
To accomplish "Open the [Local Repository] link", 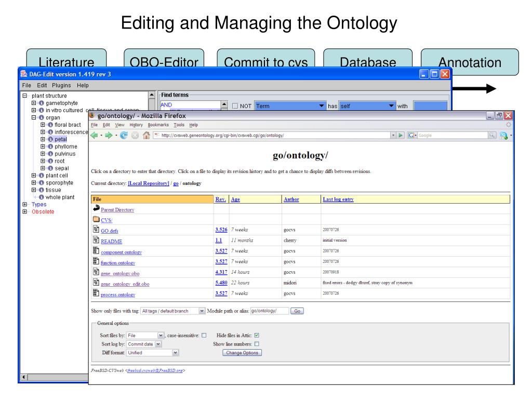I will pos(148,183).
